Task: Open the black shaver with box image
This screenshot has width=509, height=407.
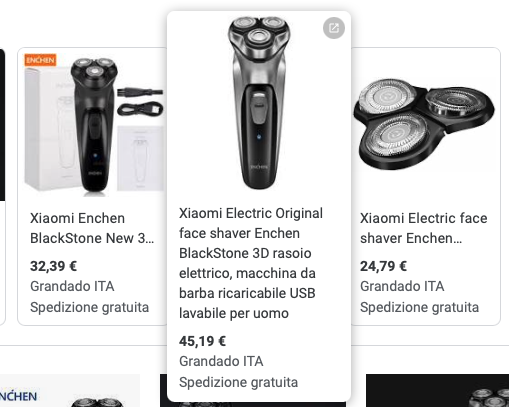Action: (x=94, y=125)
